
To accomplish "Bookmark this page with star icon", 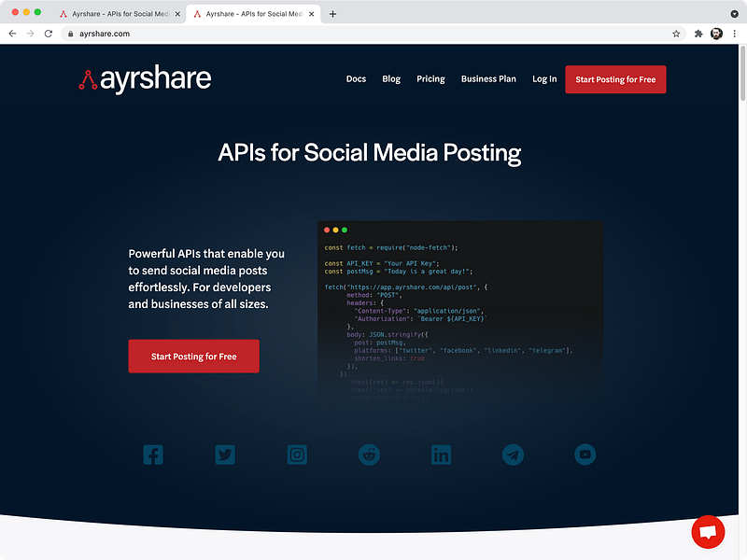I will click(676, 34).
